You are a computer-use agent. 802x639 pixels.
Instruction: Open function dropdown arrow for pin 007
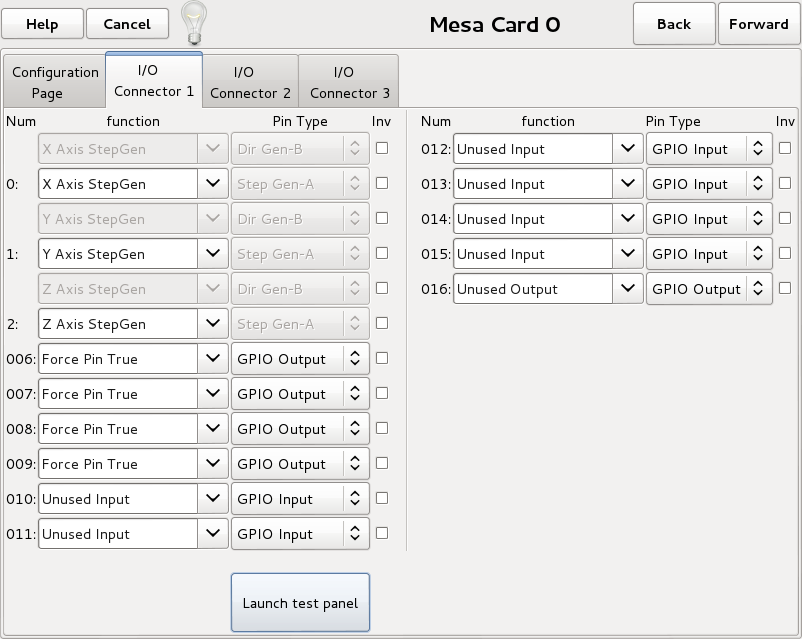click(213, 394)
